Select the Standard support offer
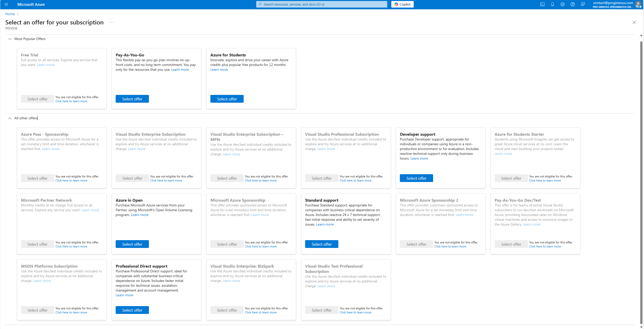Image resolution: width=644 pixels, height=329 pixels. (x=321, y=244)
